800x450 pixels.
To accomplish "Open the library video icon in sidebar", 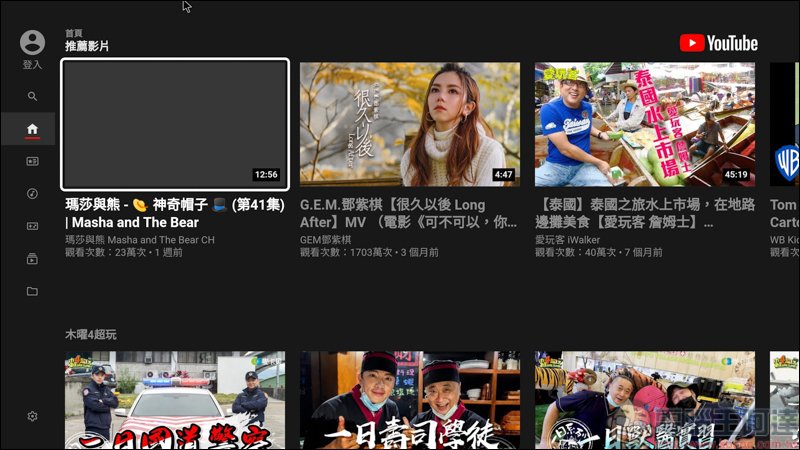I will pos(32,259).
